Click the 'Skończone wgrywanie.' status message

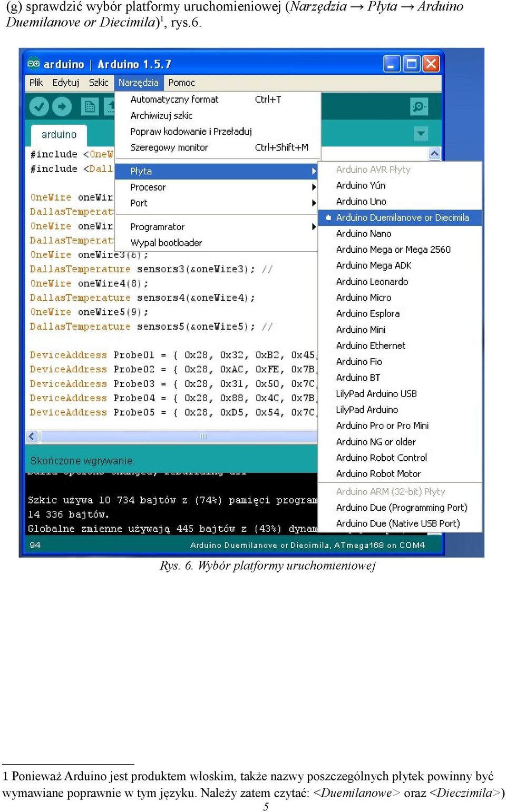[x=82, y=461]
